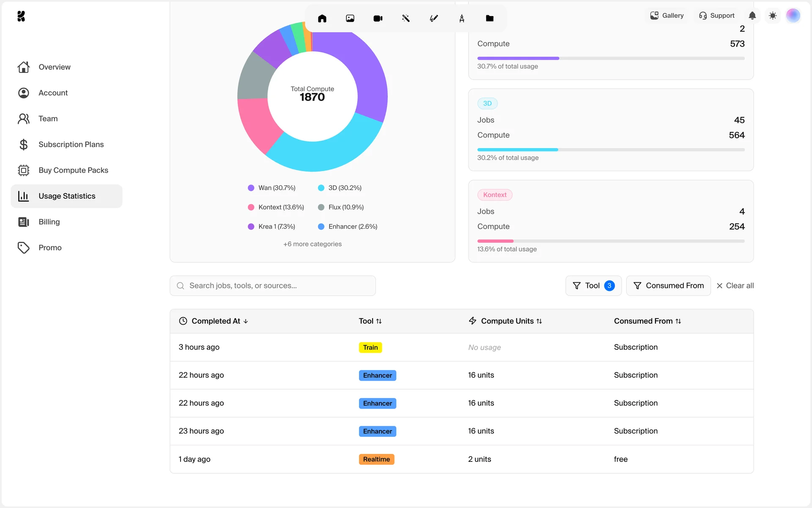Open the image tool icon
This screenshot has height=508, width=812.
coord(350,18)
